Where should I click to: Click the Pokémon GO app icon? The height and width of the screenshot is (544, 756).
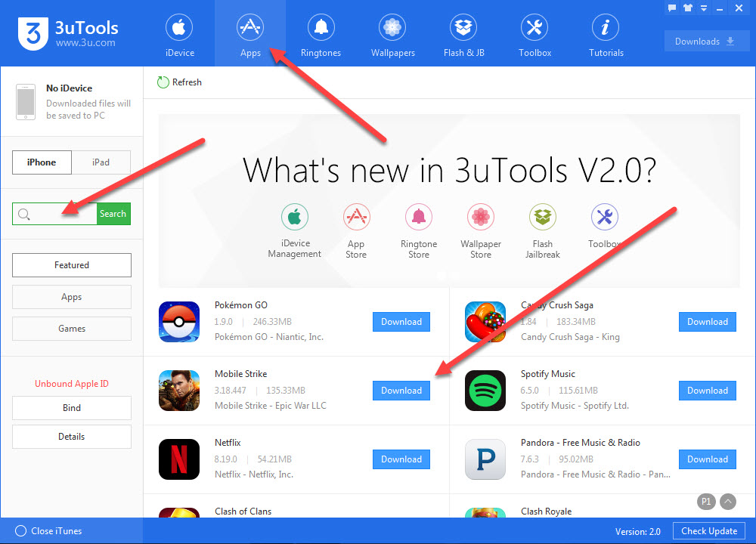point(179,322)
